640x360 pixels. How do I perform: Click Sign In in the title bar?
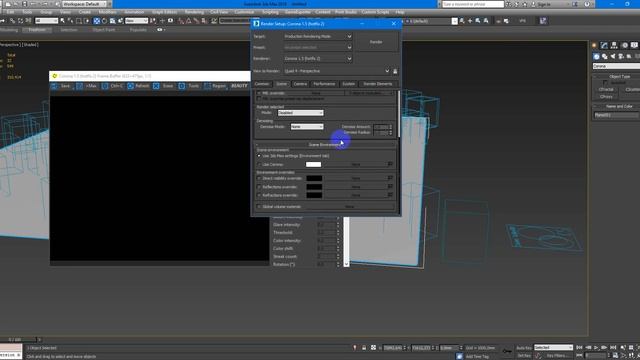(x=544, y=4)
